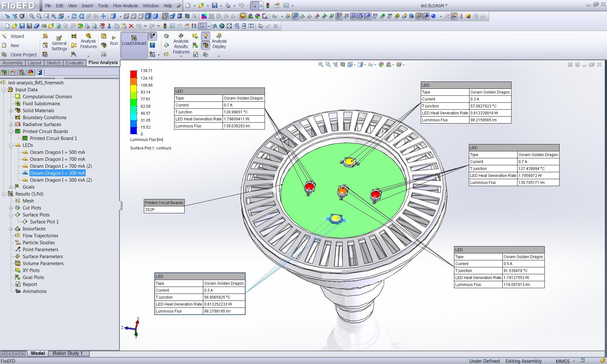Click the red band in the legend color bar
The width and height of the screenshot is (607, 364).
(x=134, y=74)
